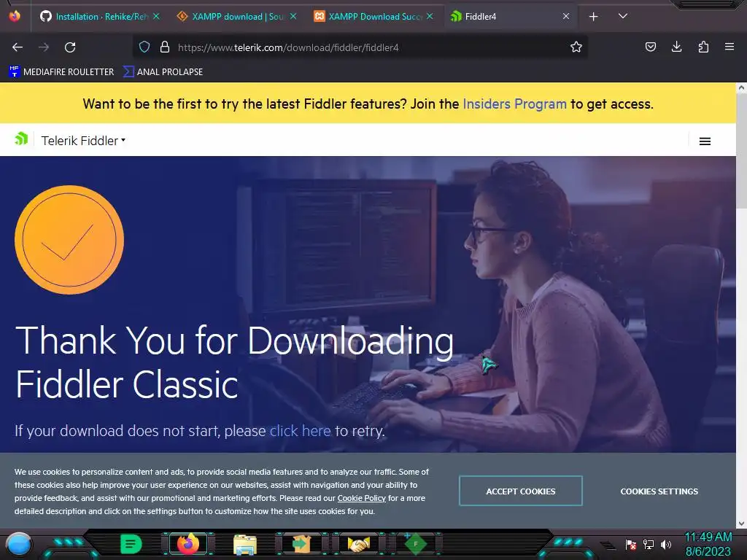
Task: Click the orange checkmark circle graphic
Action: click(x=69, y=239)
